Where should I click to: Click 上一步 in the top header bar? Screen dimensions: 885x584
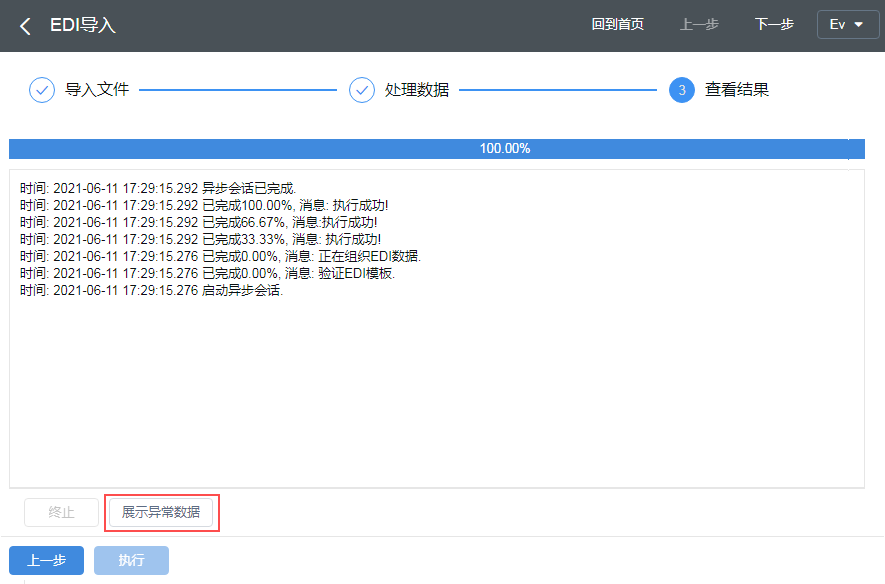pos(699,25)
